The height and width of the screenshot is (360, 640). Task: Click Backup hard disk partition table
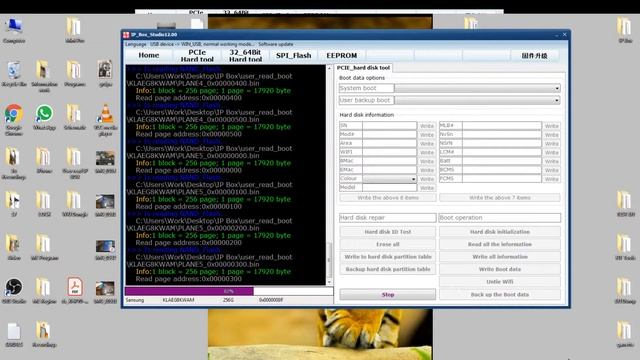tap(388, 269)
